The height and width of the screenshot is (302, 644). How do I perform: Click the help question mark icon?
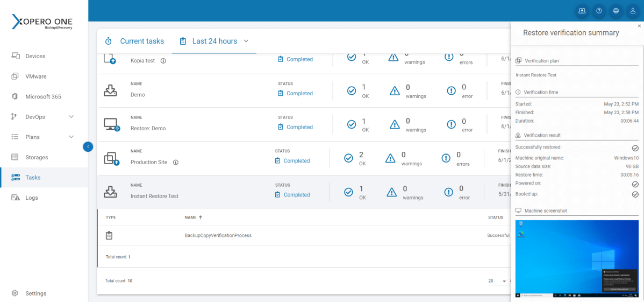point(598,11)
